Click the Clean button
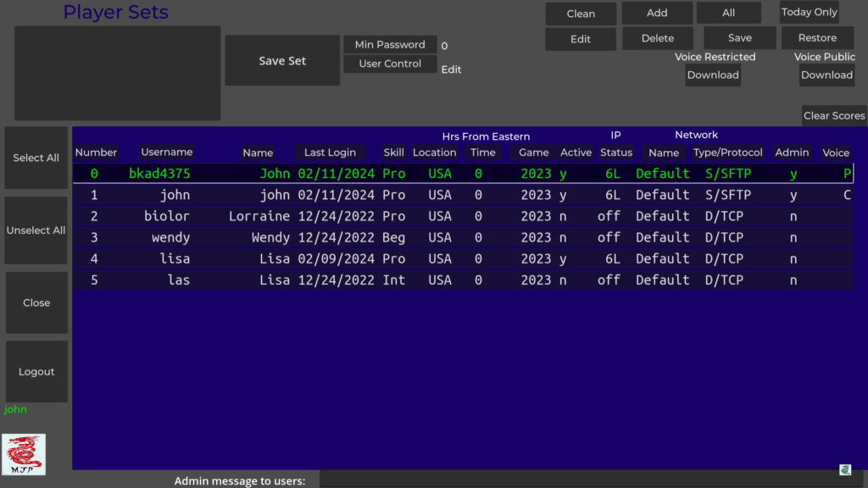The image size is (868, 488). [581, 14]
